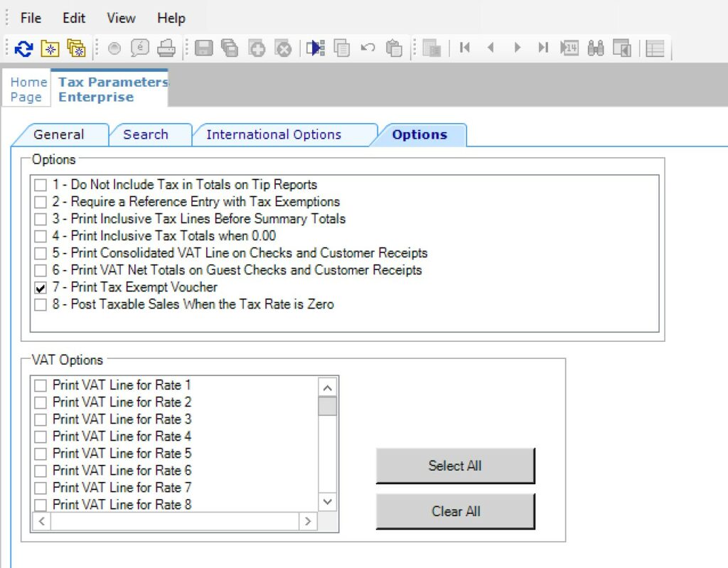
Task: Enable Print VAT Net Totals option 6
Action: coord(41,270)
